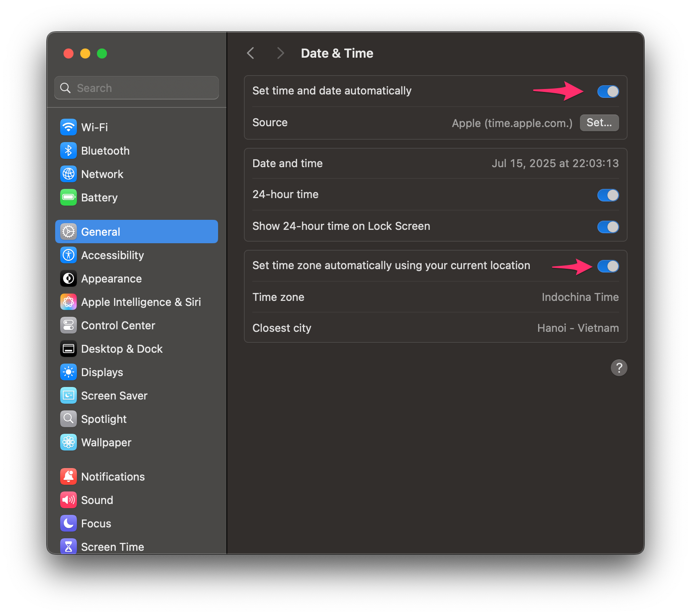691x616 pixels.
Task: Click the Jul 15, 2025 date value
Action: tap(555, 163)
